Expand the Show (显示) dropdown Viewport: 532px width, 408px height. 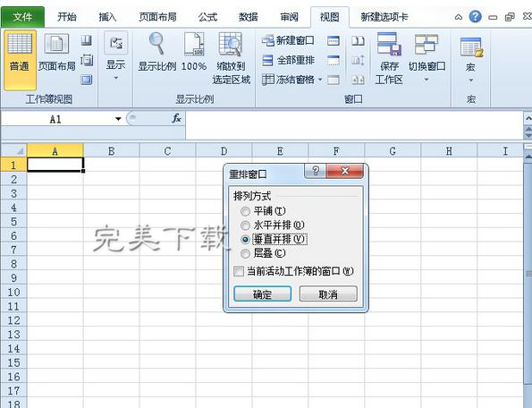pyautogui.click(x=115, y=78)
